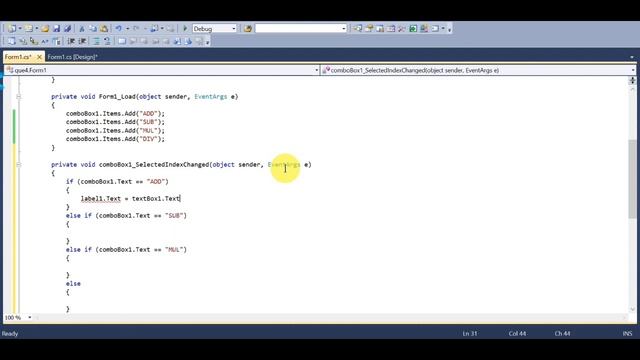Open Text Editor toolbar options overflow arrow

pyautogui.click(x=207, y=42)
